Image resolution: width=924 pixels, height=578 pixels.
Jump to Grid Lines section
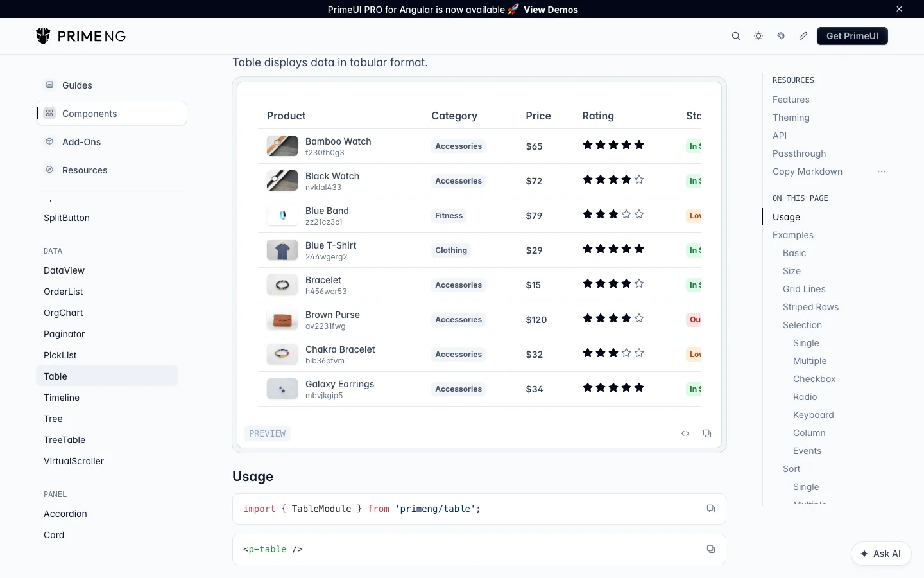point(804,289)
